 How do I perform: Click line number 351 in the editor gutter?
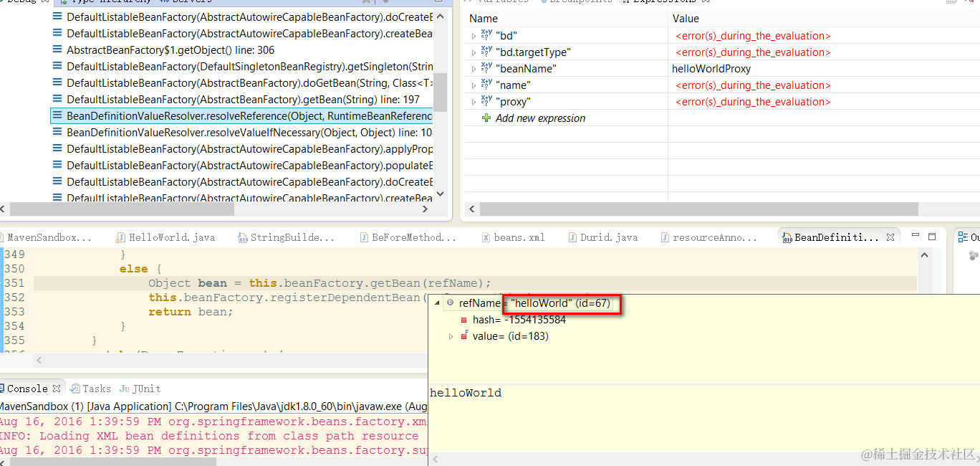(x=14, y=283)
